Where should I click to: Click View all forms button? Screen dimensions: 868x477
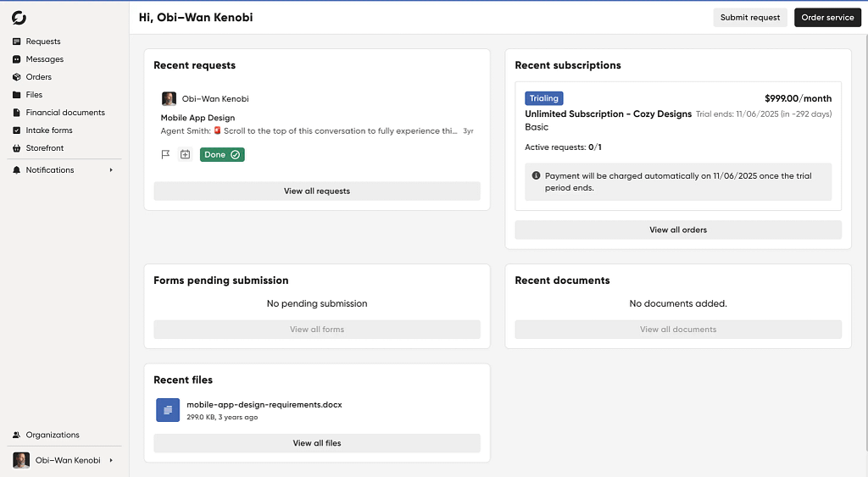pyautogui.click(x=317, y=330)
